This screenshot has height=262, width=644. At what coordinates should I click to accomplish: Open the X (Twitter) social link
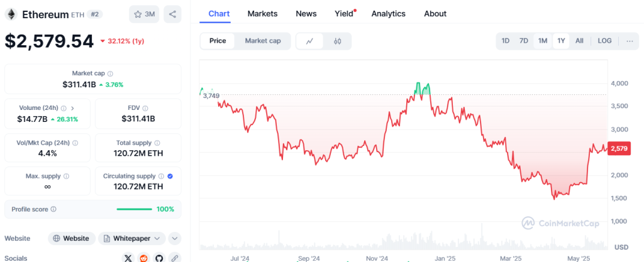tap(128, 258)
